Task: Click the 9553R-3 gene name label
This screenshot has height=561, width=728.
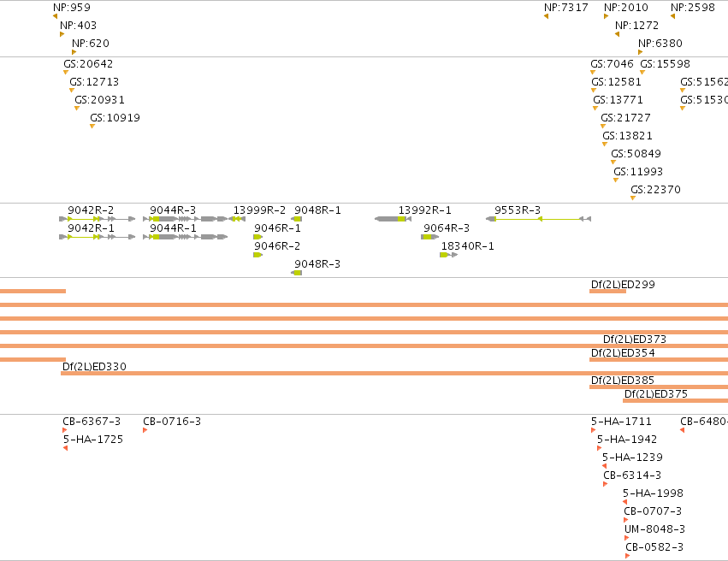Action: 518,210
